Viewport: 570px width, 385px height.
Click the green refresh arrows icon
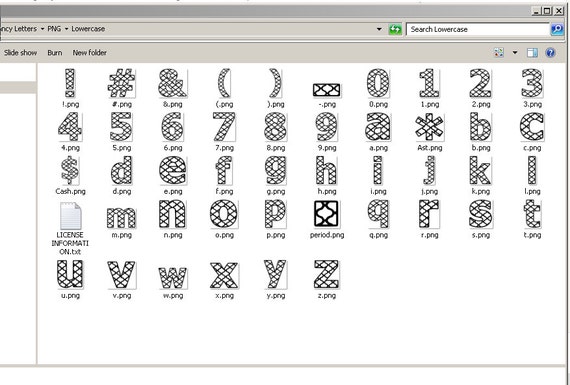tap(395, 29)
